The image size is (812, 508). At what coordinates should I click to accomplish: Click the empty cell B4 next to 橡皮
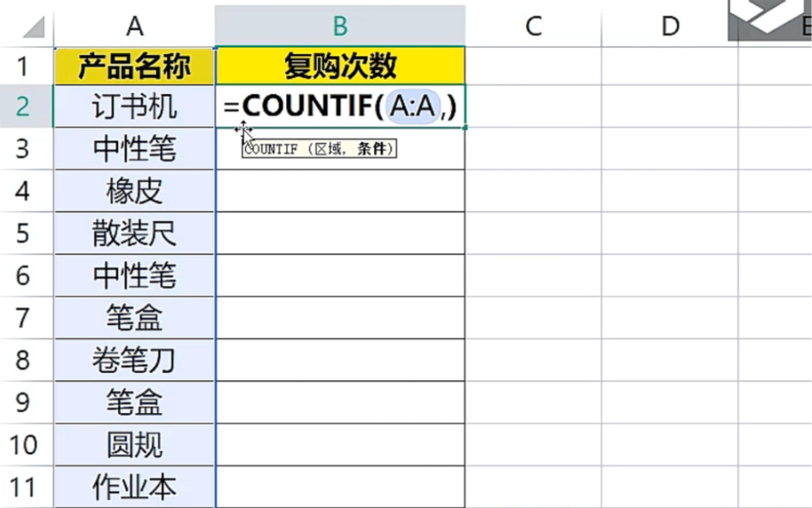[x=339, y=191]
